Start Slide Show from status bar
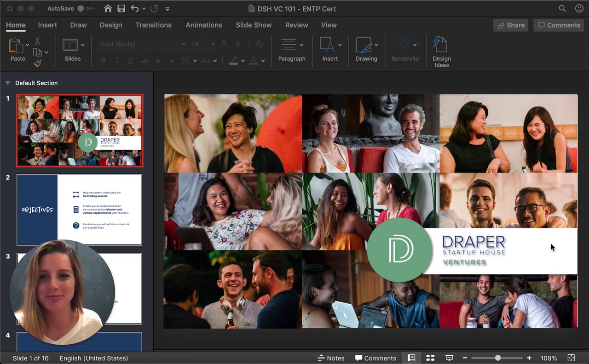Screen dimensions: 589x364 (x=449, y=358)
